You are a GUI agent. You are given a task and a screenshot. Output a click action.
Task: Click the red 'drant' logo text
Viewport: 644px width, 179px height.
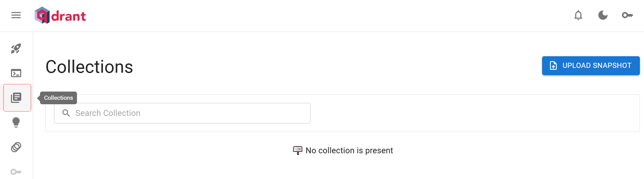click(68, 16)
